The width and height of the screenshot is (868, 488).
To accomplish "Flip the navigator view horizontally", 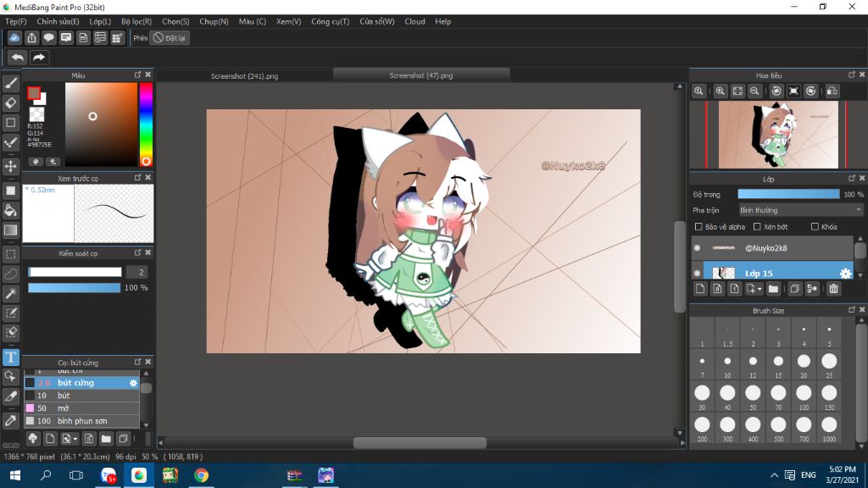I will 832,91.
